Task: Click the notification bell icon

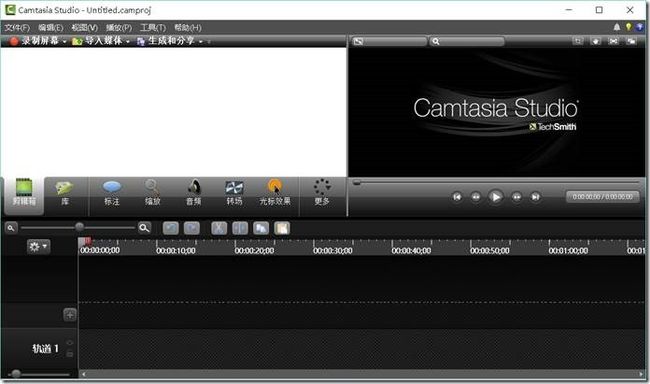Action: coord(617,27)
